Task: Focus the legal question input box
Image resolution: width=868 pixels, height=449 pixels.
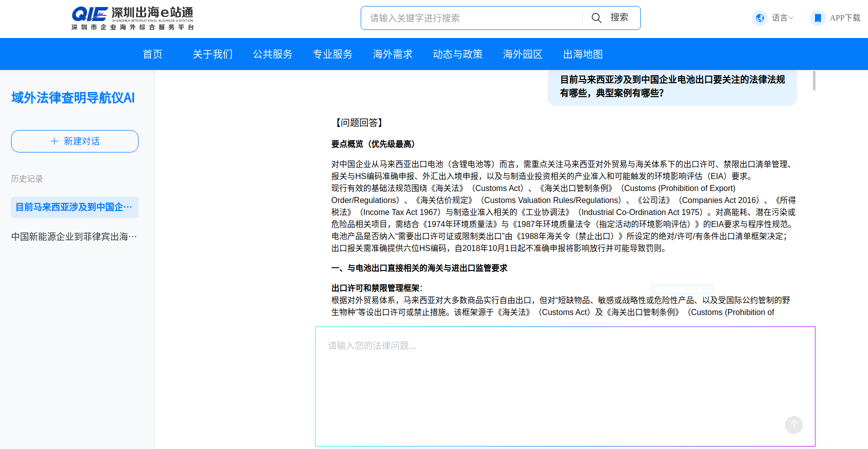Action: pos(550,380)
